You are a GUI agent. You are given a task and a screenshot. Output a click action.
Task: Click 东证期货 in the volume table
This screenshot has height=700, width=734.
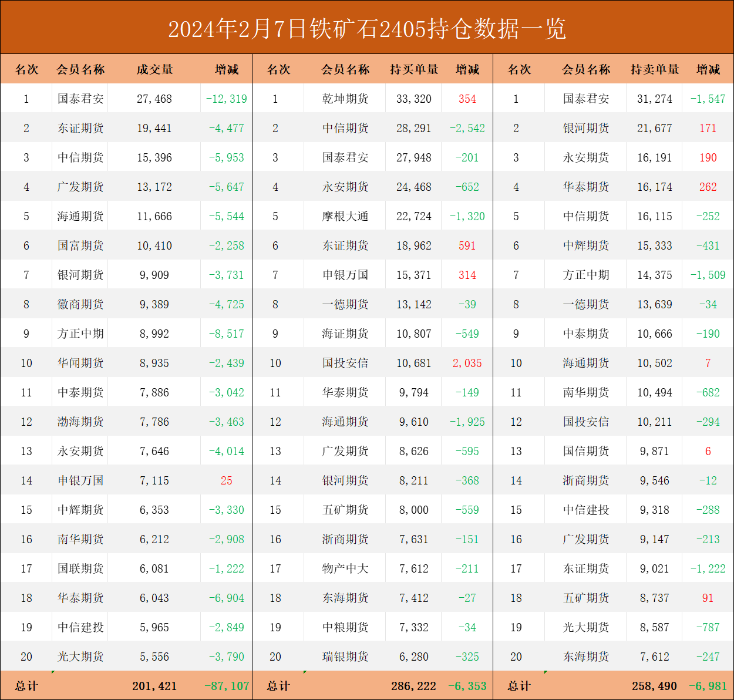tap(80, 128)
